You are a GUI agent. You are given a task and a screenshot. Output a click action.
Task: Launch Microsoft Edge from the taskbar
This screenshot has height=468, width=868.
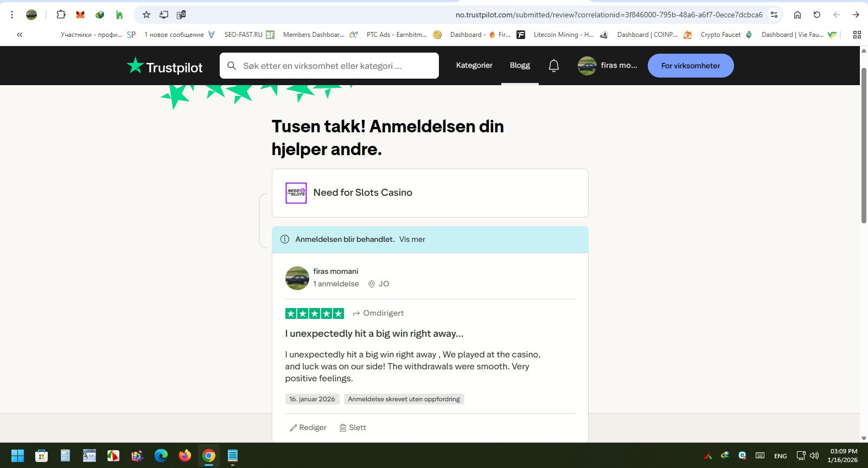(161, 456)
